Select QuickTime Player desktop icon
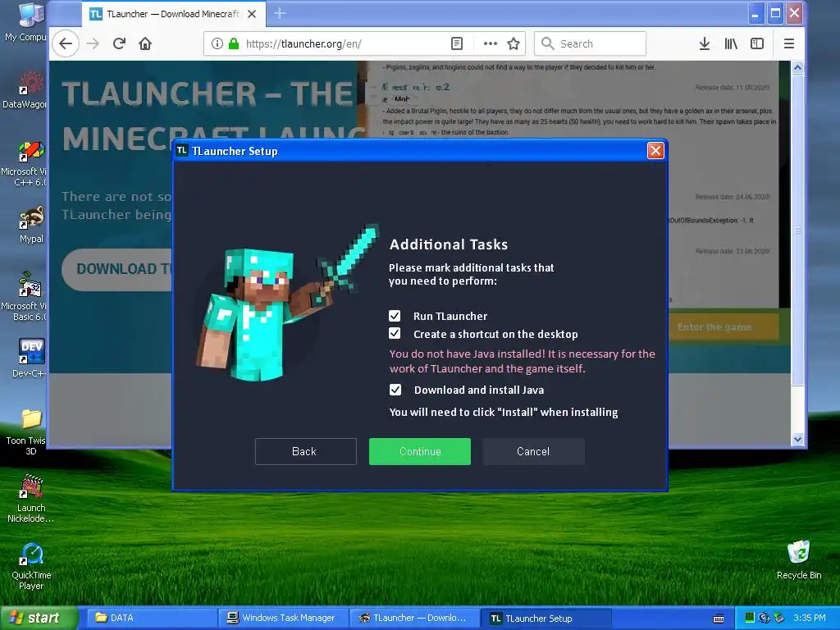This screenshot has width=840, height=630. (31, 566)
